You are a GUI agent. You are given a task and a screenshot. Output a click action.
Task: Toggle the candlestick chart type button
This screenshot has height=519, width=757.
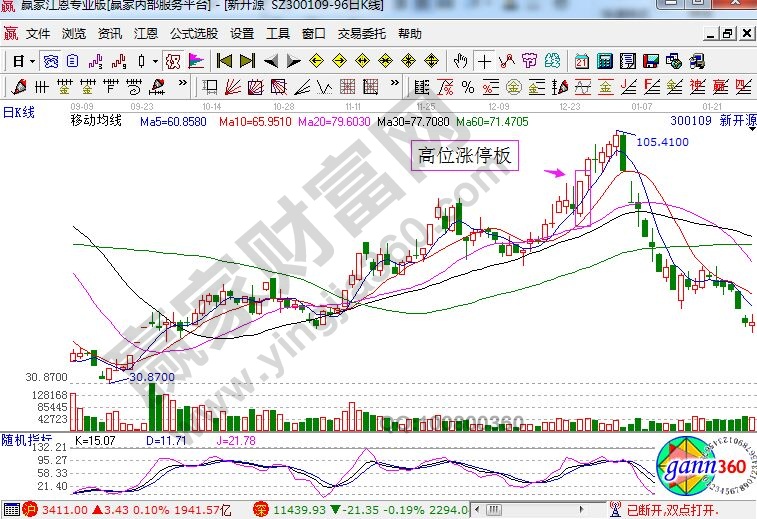coord(142,61)
